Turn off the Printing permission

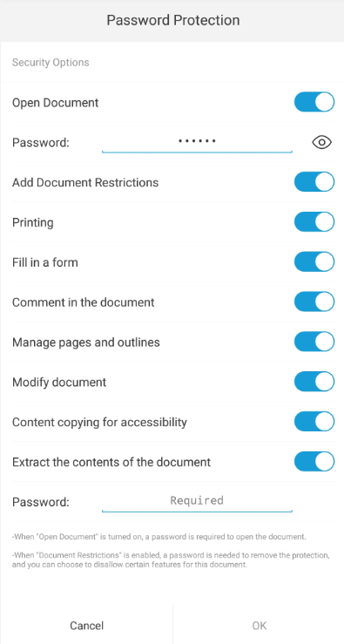(x=314, y=222)
